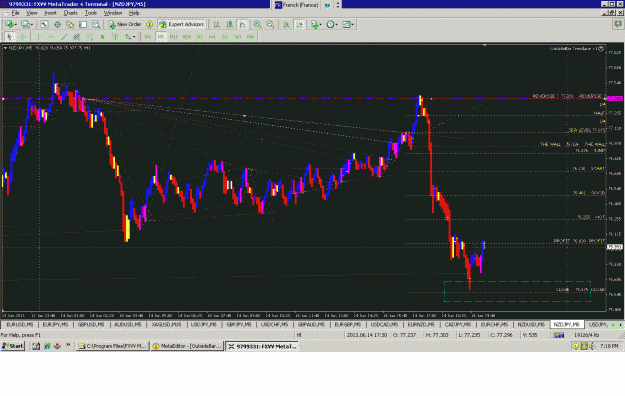
Task: Open the Navigator panel icon
Action: click(70, 24)
